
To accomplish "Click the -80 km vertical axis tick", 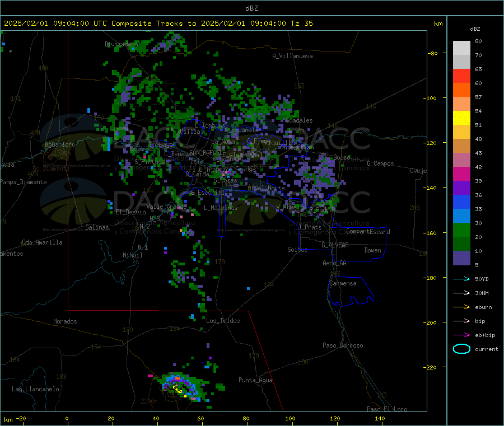I will point(432,53).
